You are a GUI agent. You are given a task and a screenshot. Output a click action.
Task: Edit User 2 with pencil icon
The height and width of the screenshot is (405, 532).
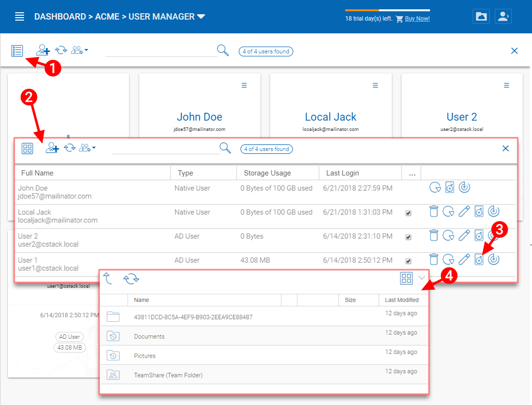(464, 235)
